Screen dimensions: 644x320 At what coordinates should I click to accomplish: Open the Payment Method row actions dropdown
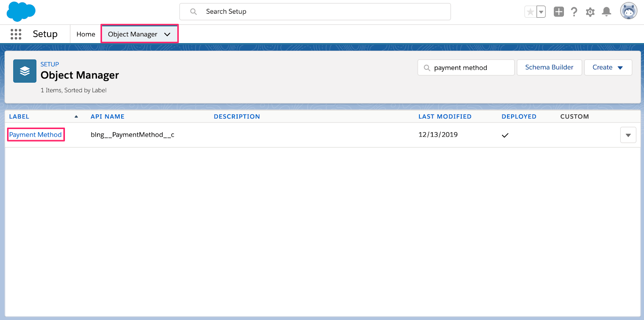click(x=628, y=135)
